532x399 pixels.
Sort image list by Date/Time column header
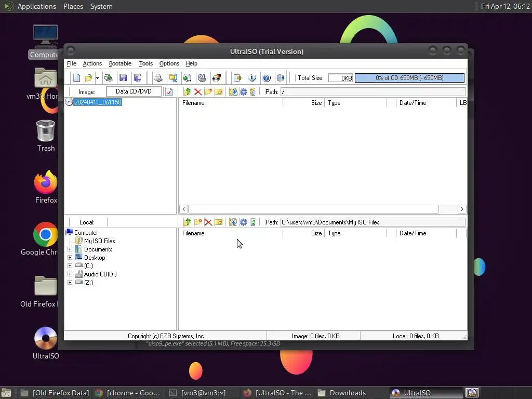tap(426, 103)
